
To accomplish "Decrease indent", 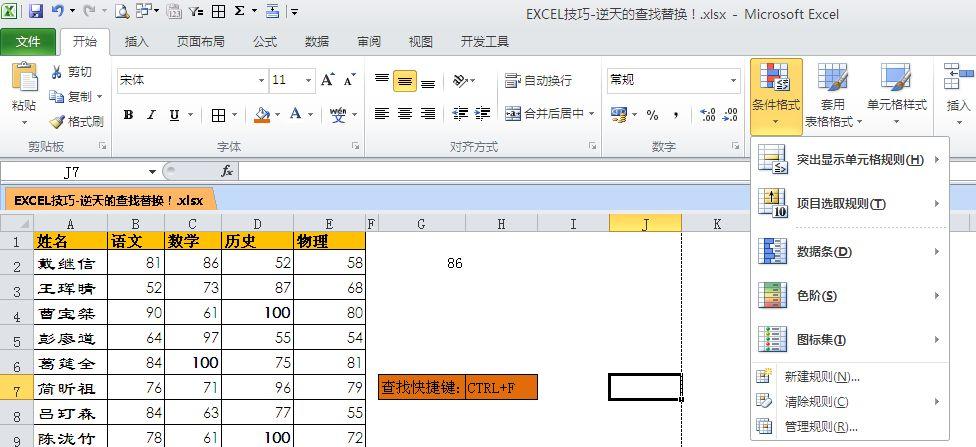I will tap(460, 114).
